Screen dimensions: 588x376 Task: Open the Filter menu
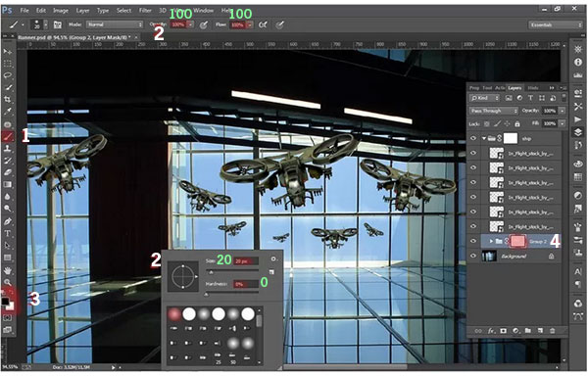point(145,11)
